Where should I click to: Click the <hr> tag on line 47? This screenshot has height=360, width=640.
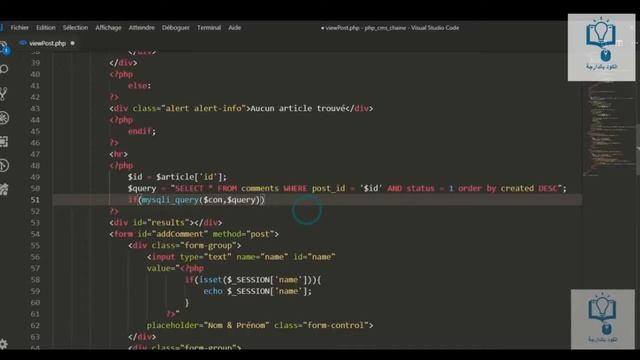coord(118,154)
